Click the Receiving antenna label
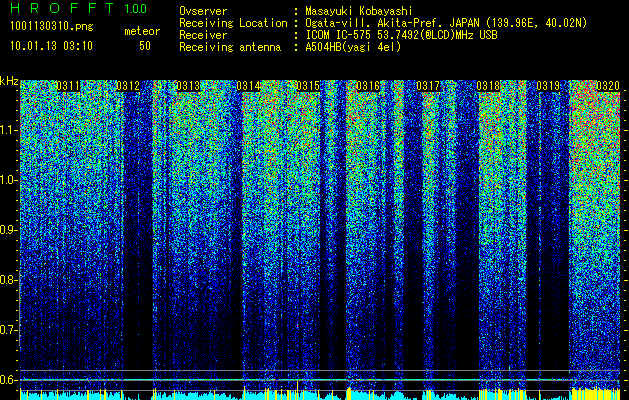 tap(230, 47)
